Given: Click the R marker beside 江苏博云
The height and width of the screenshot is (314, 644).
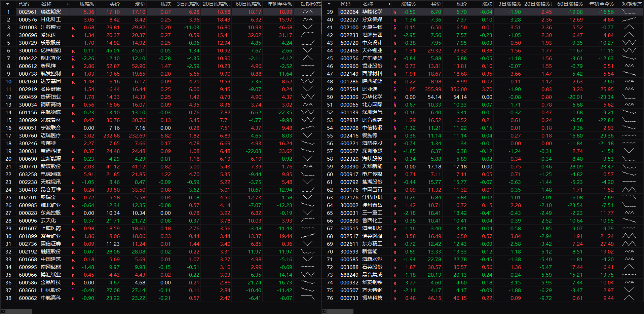Looking at the screenshot, I should [73, 28].
